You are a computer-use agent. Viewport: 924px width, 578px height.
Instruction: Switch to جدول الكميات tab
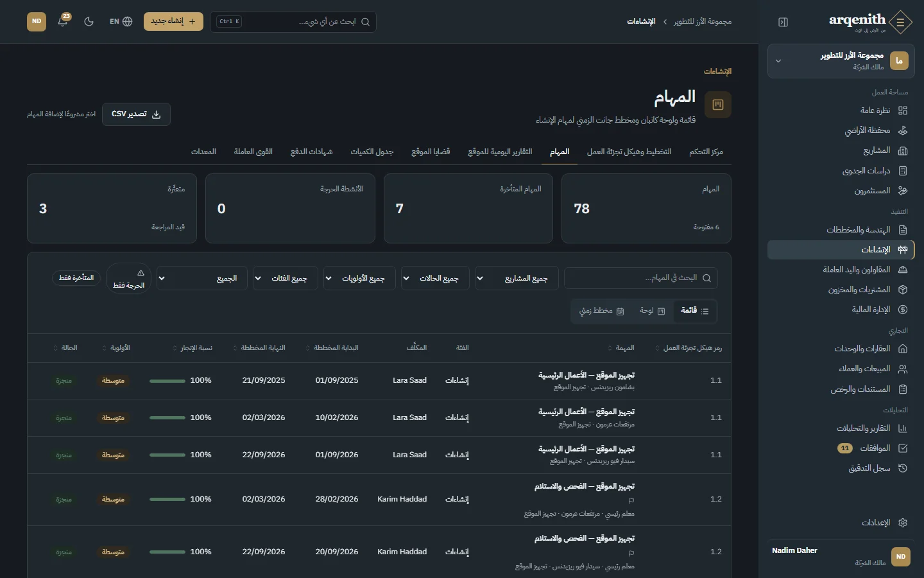pyautogui.click(x=372, y=152)
